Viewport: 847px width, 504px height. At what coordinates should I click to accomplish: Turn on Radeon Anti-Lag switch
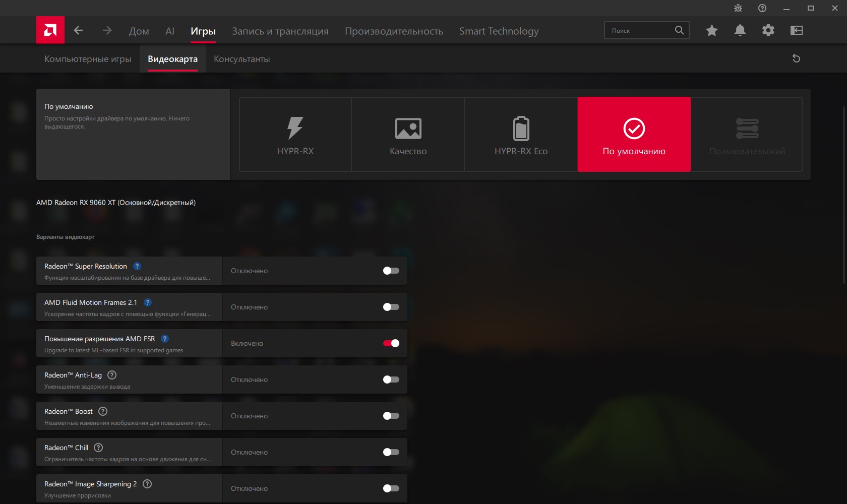[x=391, y=380]
